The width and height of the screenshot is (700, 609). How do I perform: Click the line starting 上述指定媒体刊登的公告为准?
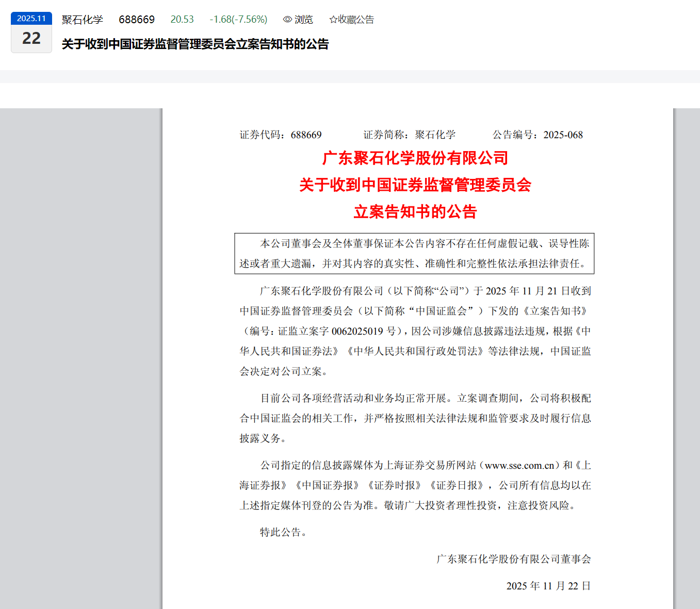408,505
